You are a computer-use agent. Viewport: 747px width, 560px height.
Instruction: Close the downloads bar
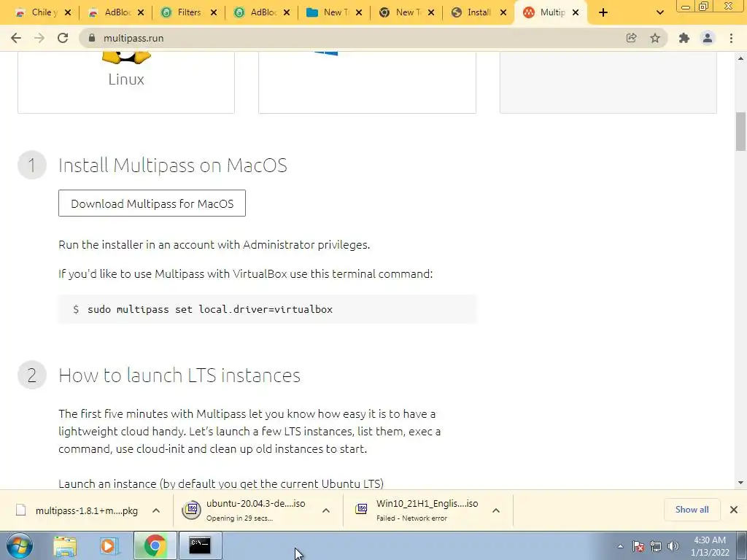(734, 510)
